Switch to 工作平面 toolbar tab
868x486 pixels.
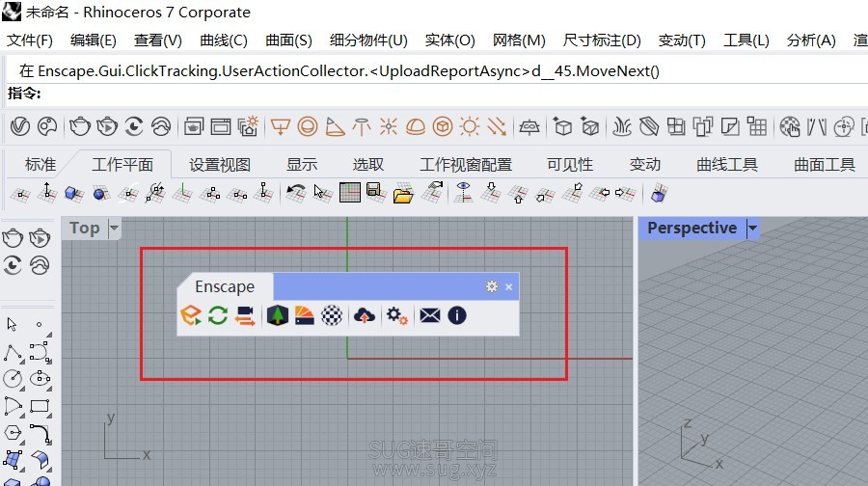[x=122, y=164]
